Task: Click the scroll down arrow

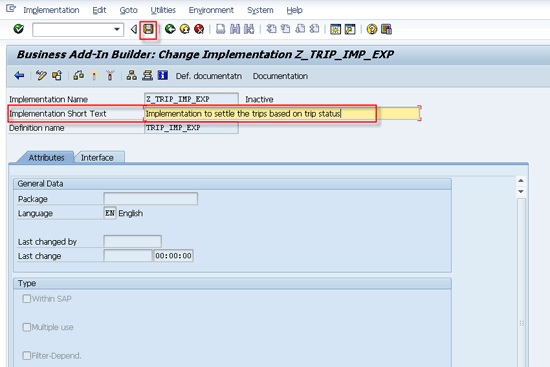Action: [x=521, y=191]
